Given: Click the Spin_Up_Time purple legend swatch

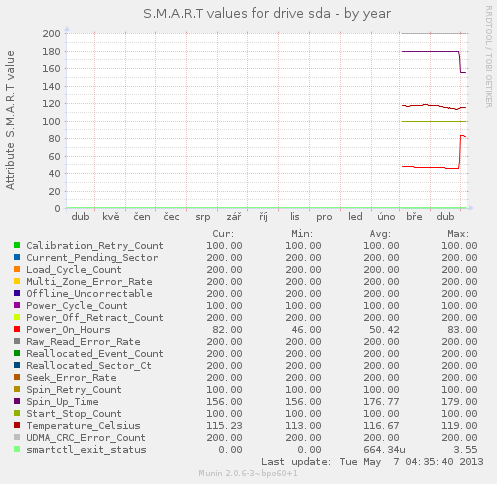Looking at the screenshot, I should pos(17,402).
